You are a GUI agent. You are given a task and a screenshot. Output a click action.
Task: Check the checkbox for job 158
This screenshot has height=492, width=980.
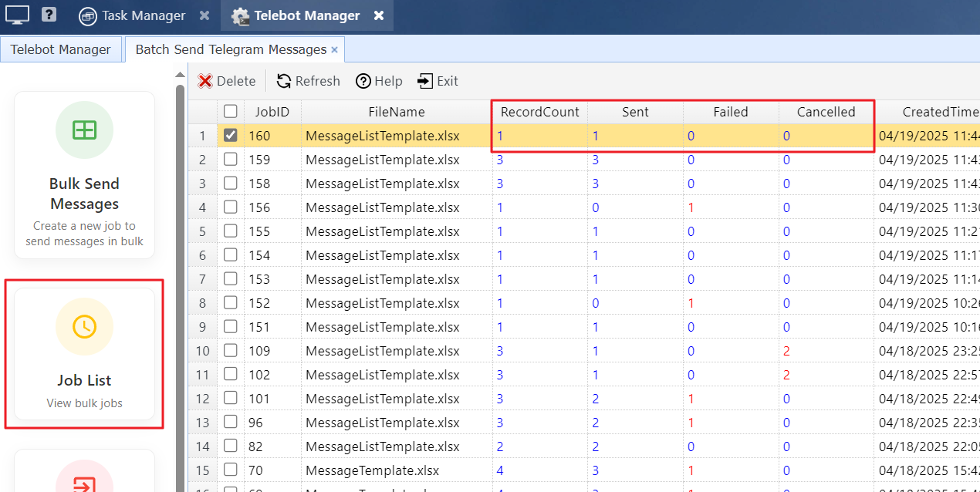230,184
